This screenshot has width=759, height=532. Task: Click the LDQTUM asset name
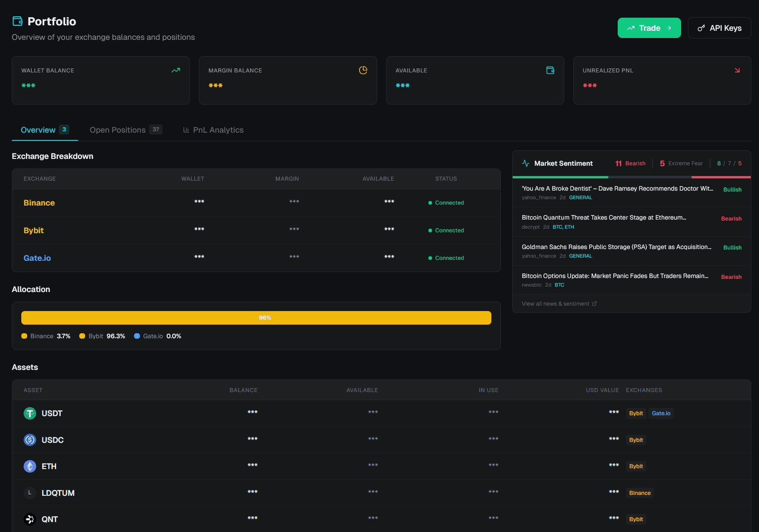point(58,493)
